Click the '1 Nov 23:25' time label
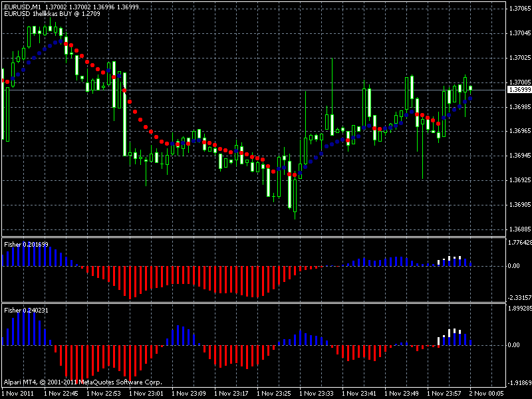The width and height of the screenshot is (532, 399). (x=274, y=394)
